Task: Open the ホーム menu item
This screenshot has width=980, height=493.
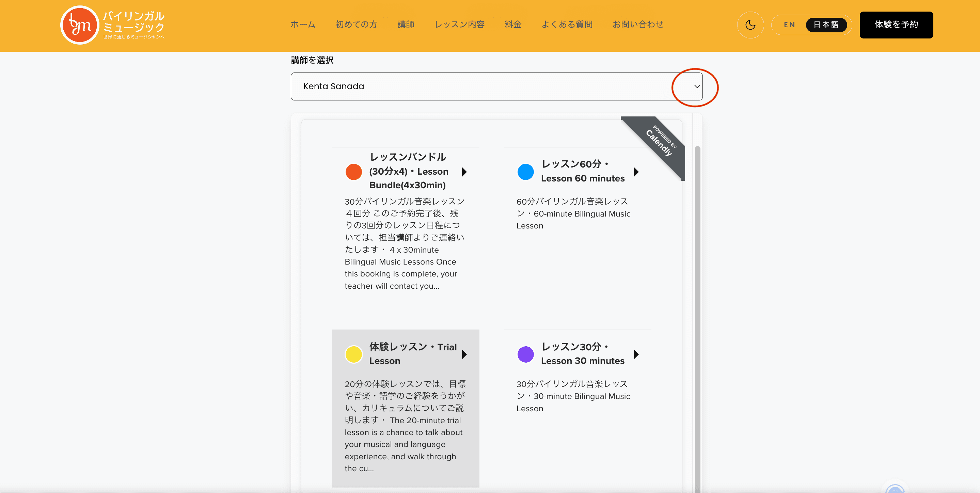Action: point(303,25)
